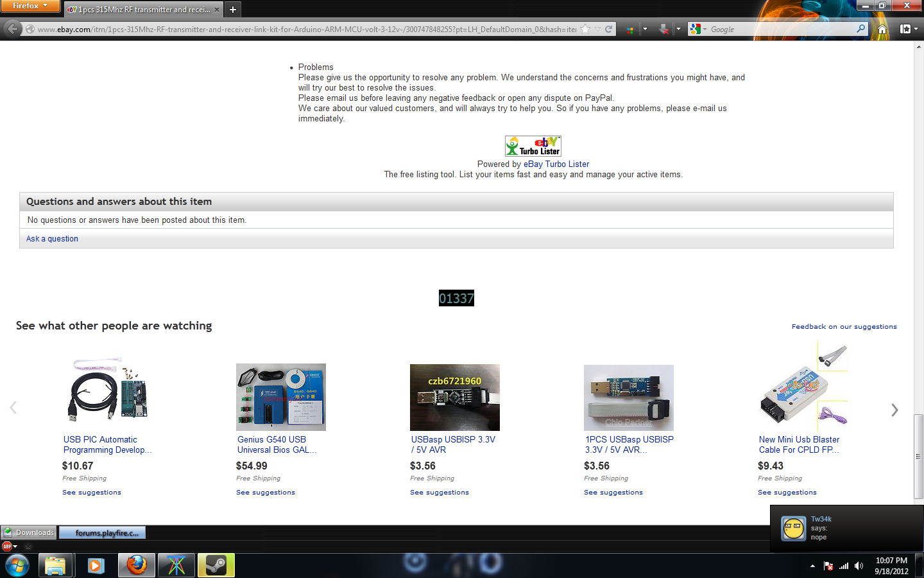The height and width of the screenshot is (578, 924).
Task: Open a new tab with plus button
Action: tap(233, 10)
